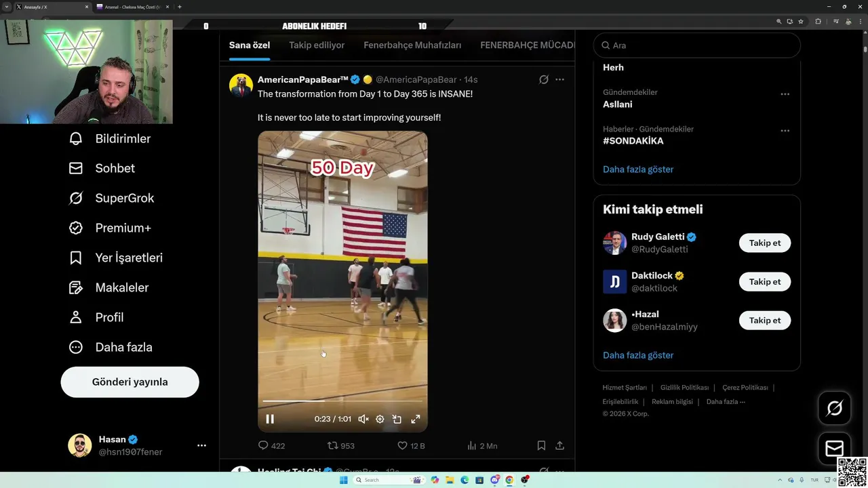
Task: Bookmark the AmericanPapaBear post
Action: [x=541, y=445]
